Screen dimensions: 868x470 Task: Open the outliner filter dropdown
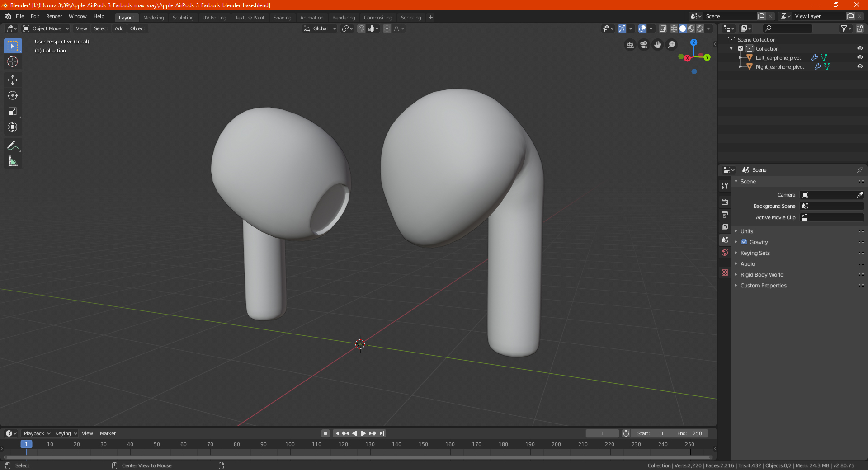846,28
